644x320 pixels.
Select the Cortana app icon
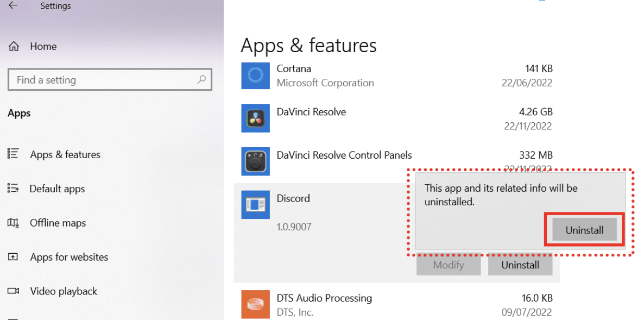pyautogui.click(x=255, y=76)
